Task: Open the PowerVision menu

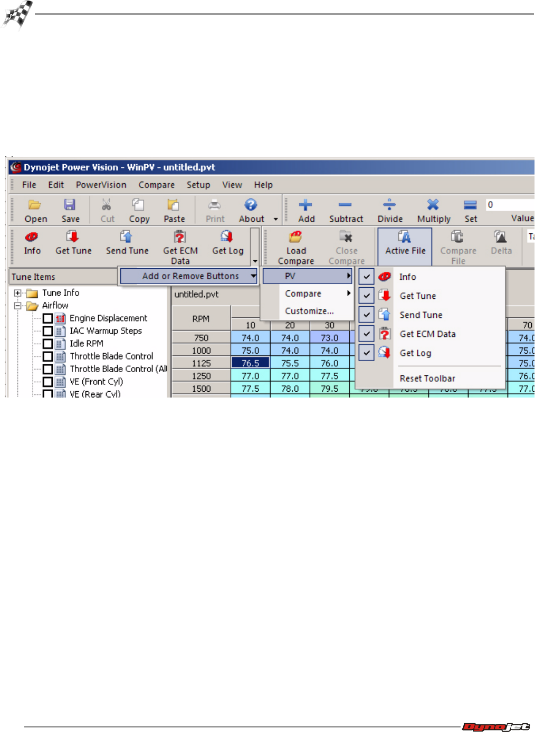Action: [101, 185]
